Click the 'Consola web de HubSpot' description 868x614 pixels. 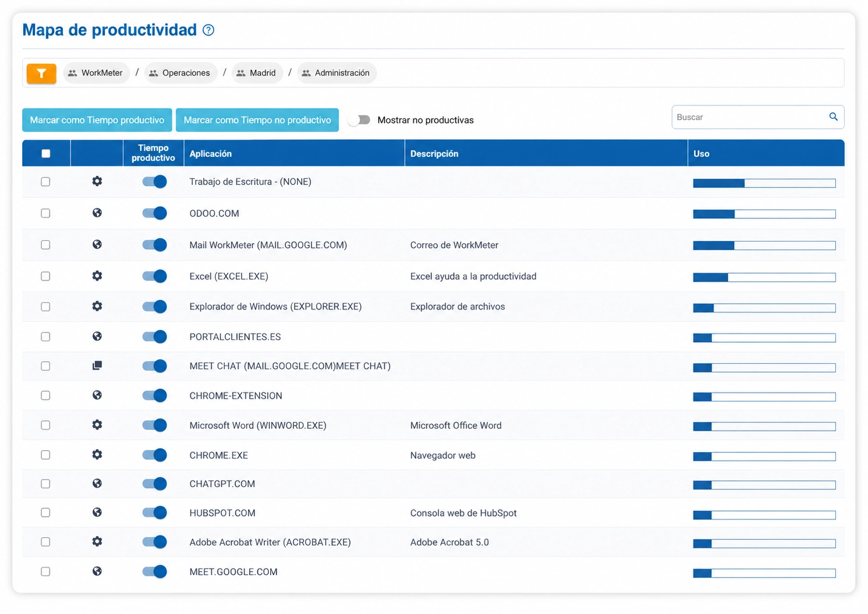[463, 513]
